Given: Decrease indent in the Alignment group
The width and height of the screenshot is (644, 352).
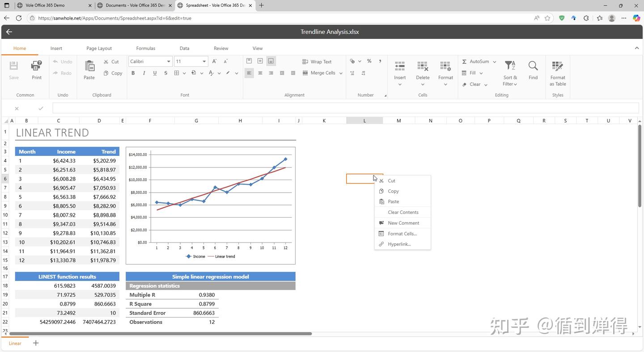Looking at the screenshot, I should pyautogui.click(x=282, y=73).
